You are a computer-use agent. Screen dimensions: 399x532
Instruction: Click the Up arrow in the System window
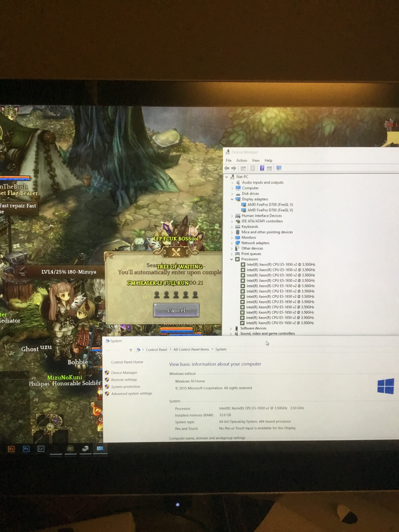[x=131, y=350]
